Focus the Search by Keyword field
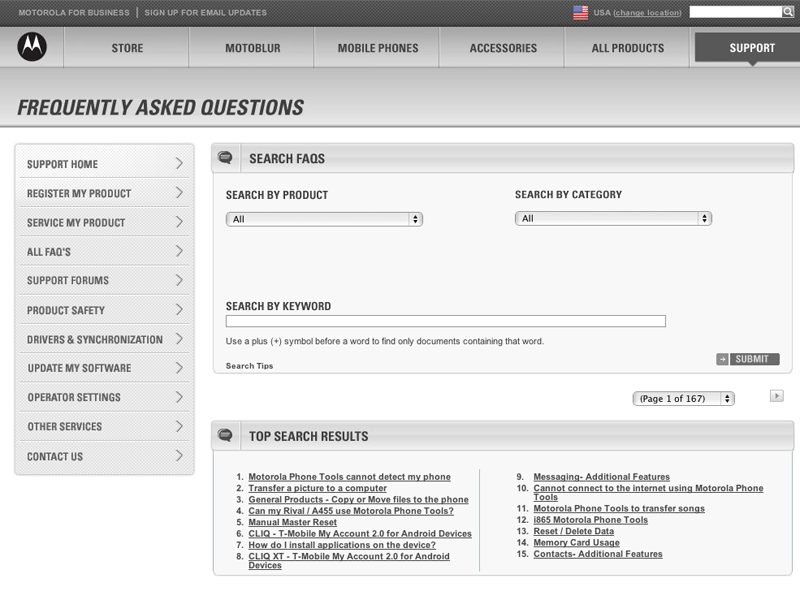The image size is (800, 600). coord(445,321)
